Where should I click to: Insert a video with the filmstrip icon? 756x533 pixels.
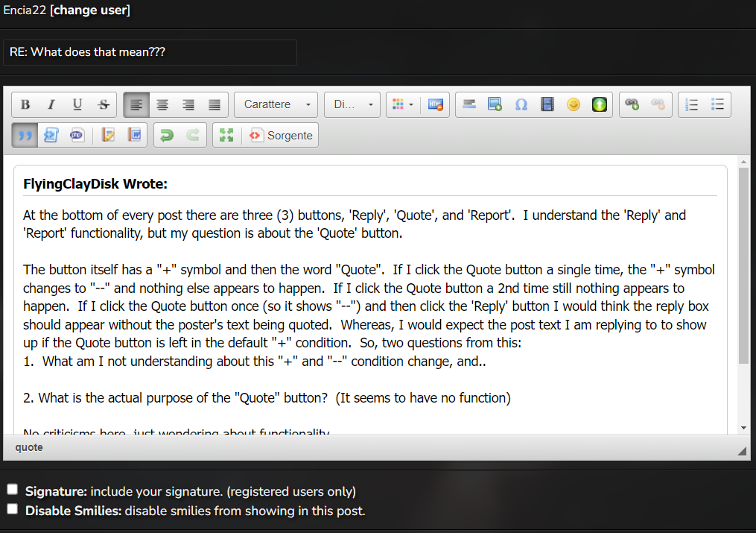coord(547,104)
